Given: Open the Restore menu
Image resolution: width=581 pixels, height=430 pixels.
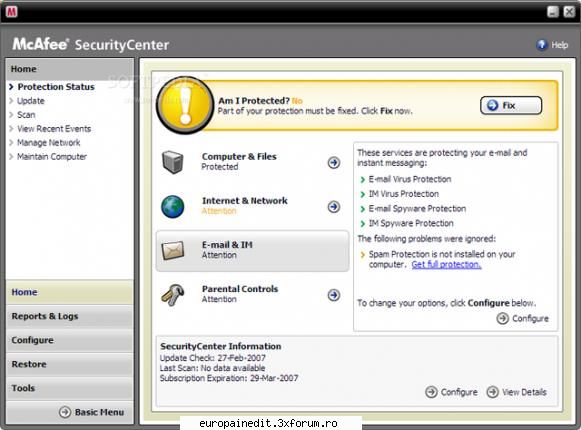Looking at the screenshot, I should (70, 364).
